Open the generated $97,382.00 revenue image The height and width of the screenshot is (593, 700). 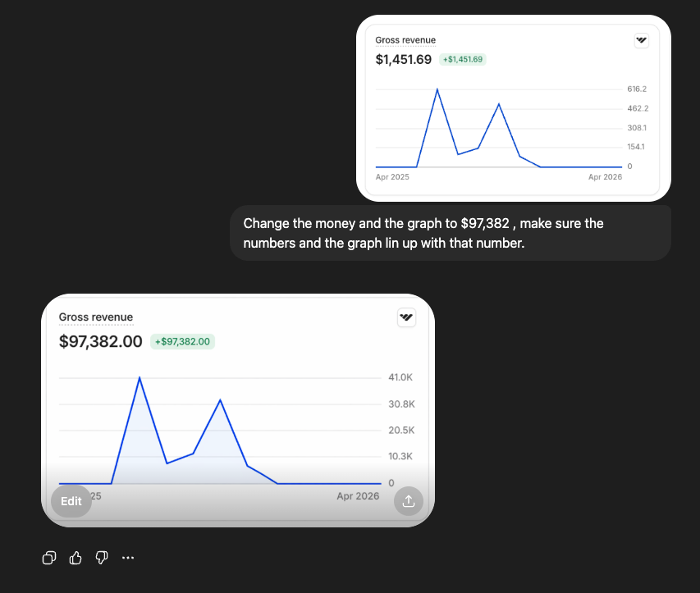[x=238, y=410]
